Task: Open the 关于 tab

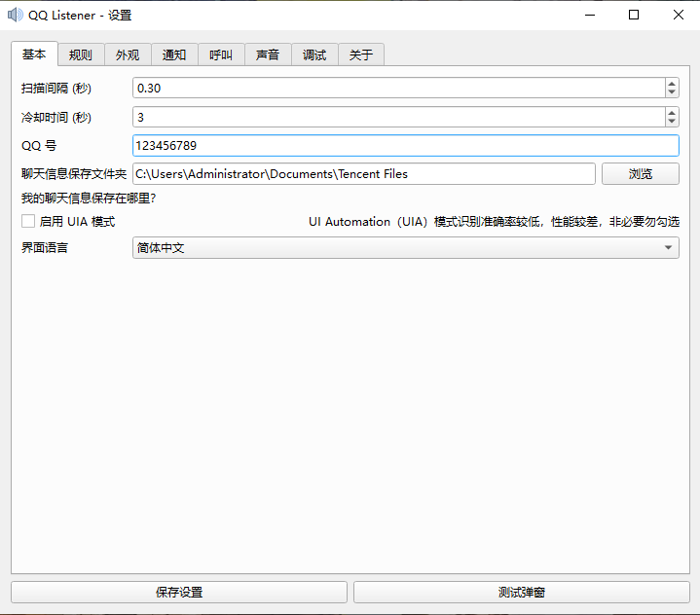Action: click(361, 54)
